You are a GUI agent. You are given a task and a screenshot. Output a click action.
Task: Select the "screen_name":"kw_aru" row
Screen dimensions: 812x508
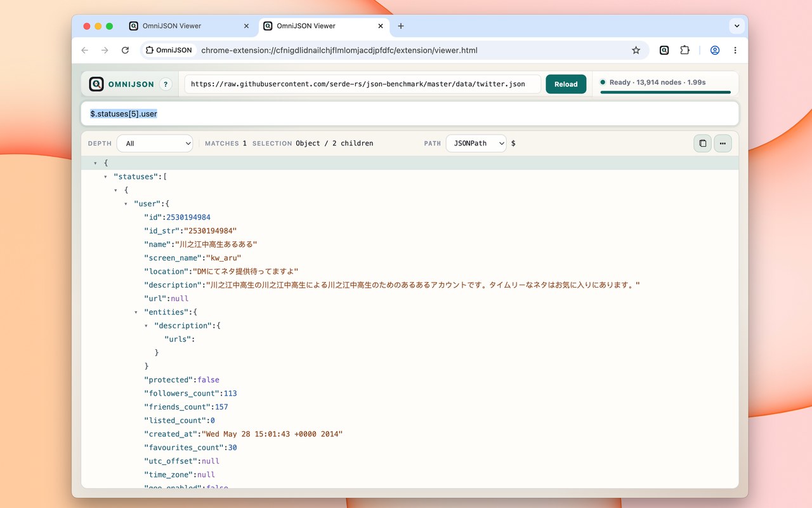pyautogui.click(x=410, y=258)
